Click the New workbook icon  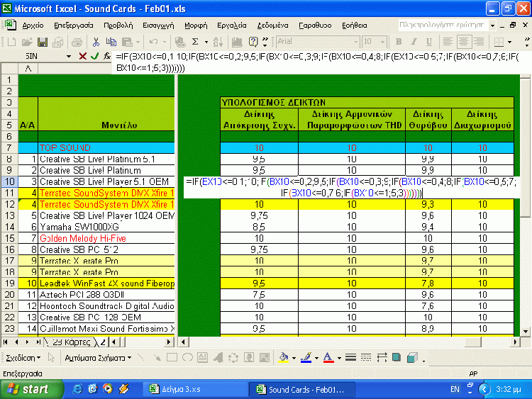tap(11, 42)
